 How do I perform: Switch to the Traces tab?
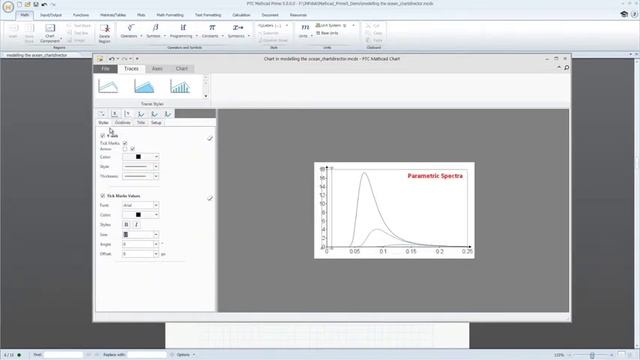131,69
